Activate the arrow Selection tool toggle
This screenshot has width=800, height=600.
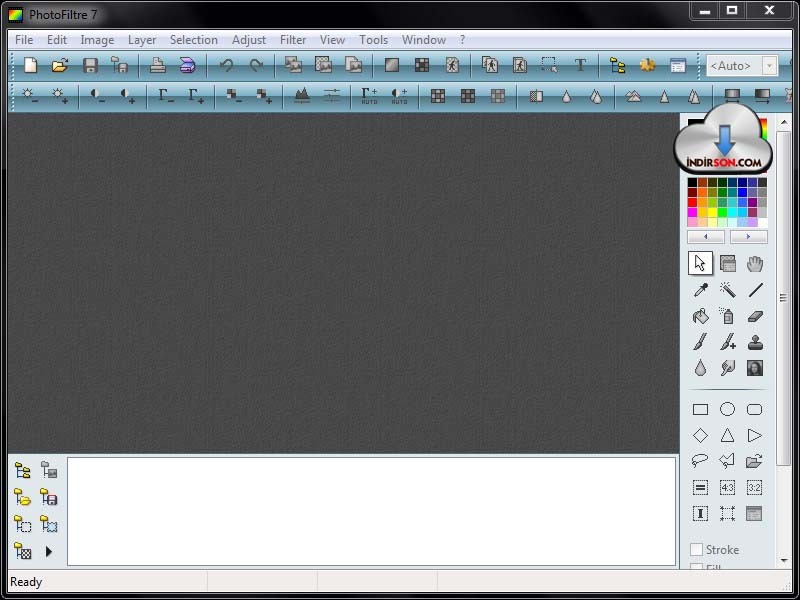pos(700,264)
